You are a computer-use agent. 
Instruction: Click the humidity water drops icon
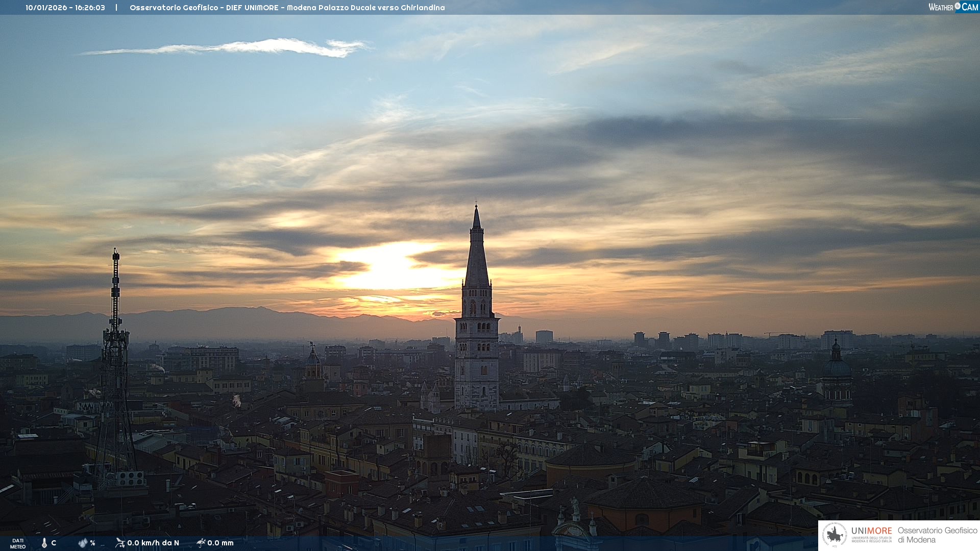83,543
